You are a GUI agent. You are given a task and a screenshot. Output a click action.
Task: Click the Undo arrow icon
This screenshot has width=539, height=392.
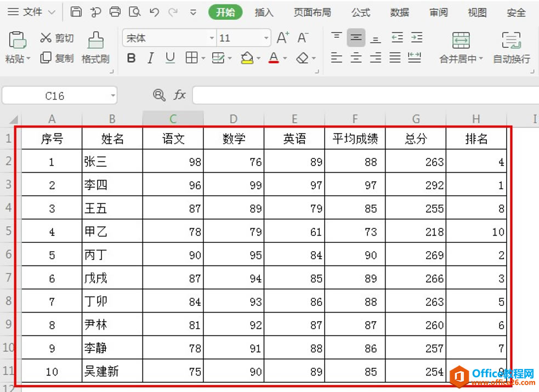pos(154,13)
